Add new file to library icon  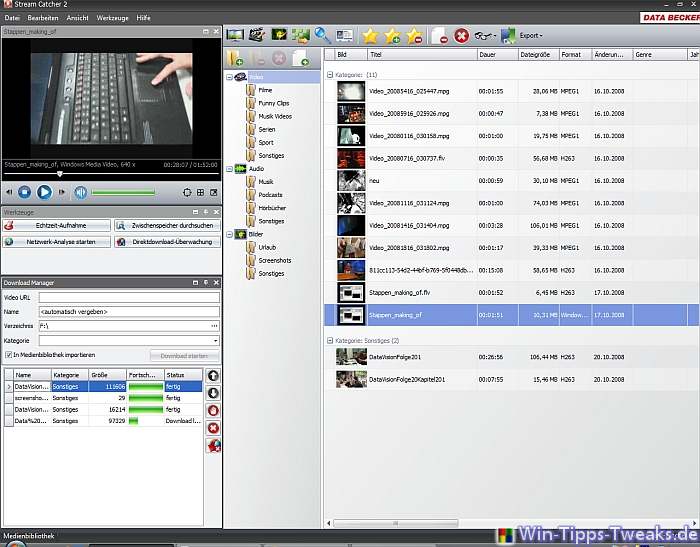(x=301, y=58)
